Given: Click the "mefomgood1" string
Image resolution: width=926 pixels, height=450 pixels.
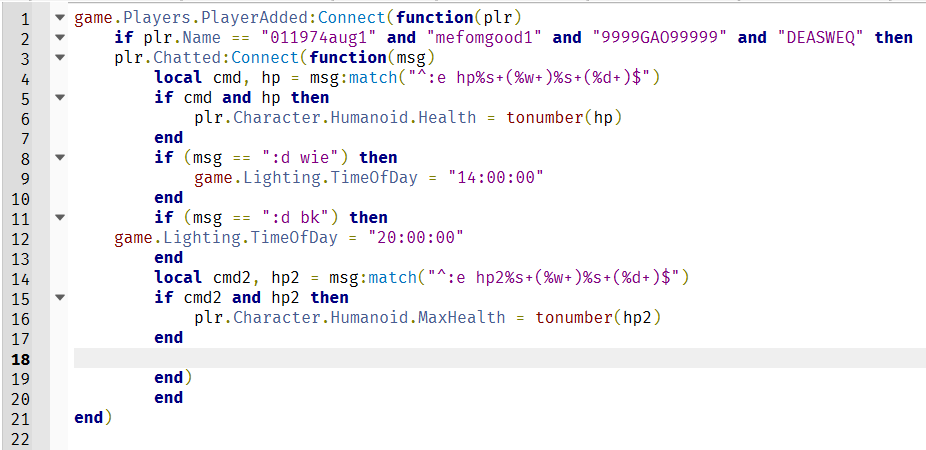Looking at the screenshot, I should pyautogui.click(x=484, y=38).
